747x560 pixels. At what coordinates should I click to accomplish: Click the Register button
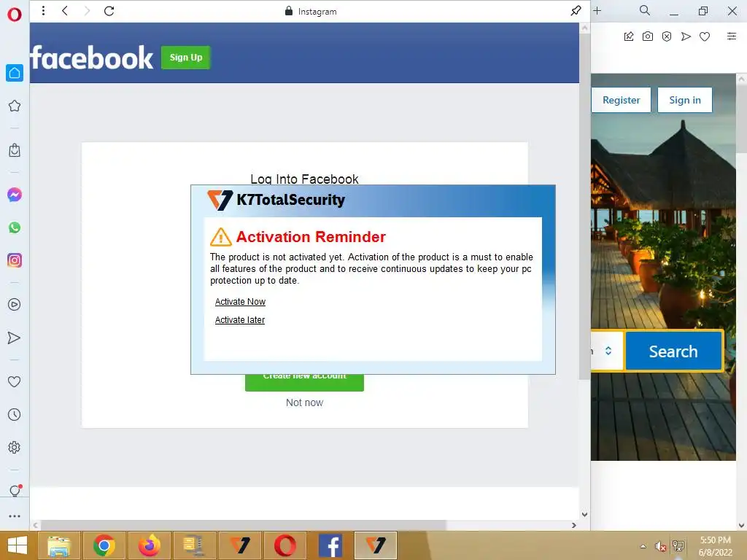coord(621,100)
